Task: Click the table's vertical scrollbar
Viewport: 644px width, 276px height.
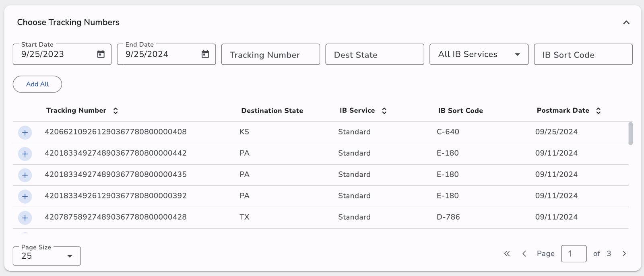Action: 630,134
